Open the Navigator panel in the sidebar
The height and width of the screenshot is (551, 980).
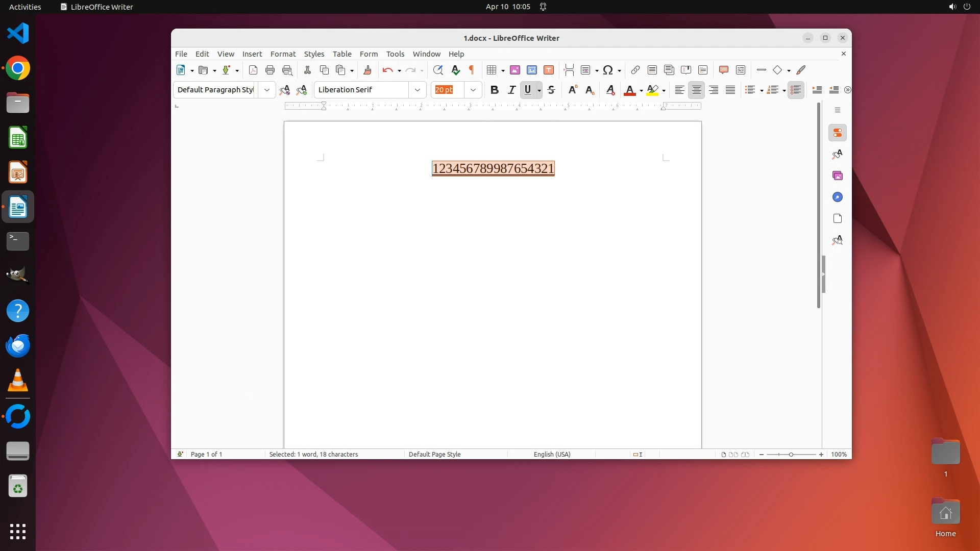pos(837,197)
